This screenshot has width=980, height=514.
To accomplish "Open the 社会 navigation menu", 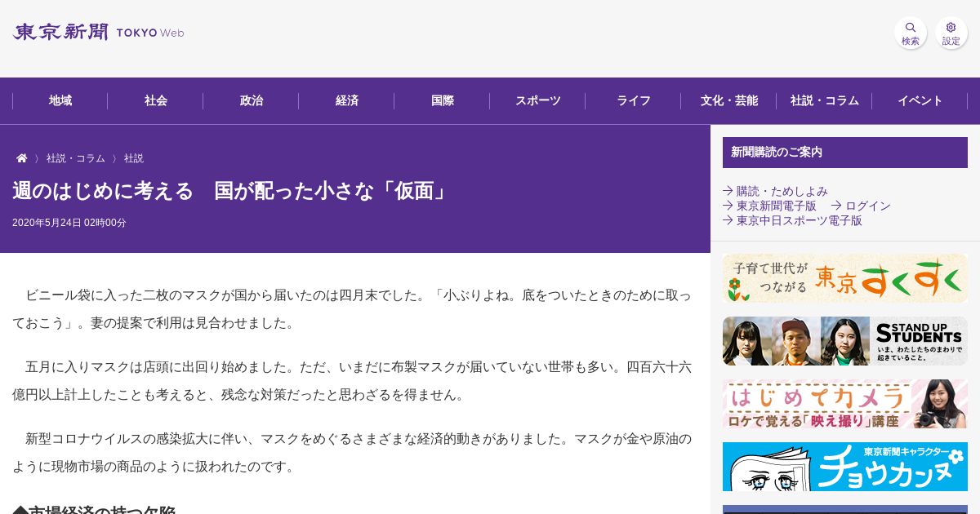I will click(156, 101).
